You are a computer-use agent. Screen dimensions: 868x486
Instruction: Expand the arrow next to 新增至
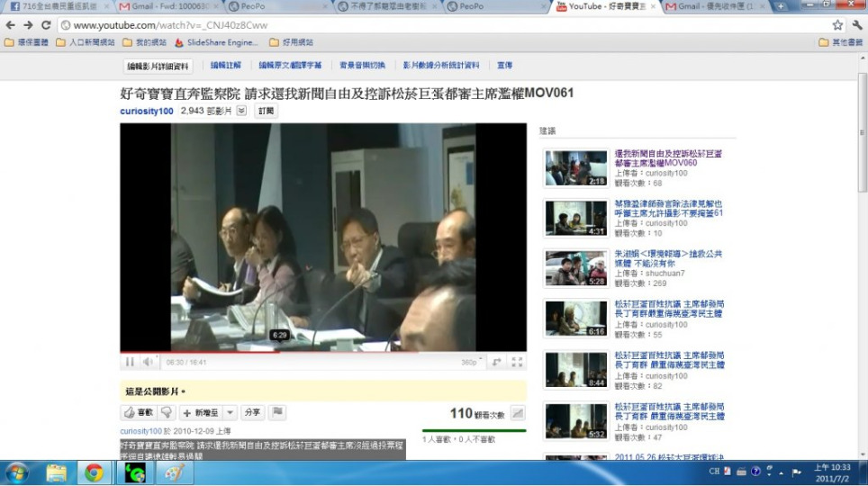tap(231, 412)
